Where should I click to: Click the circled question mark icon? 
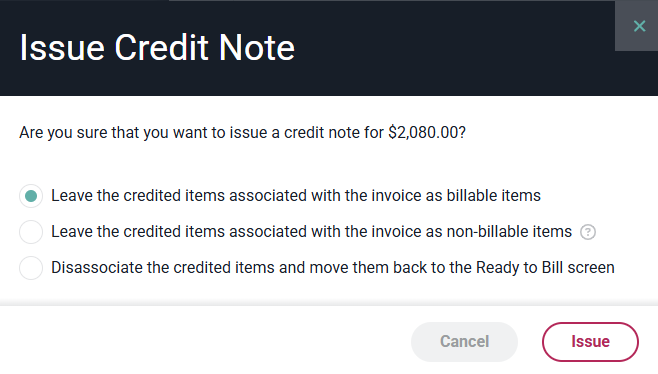588,232
